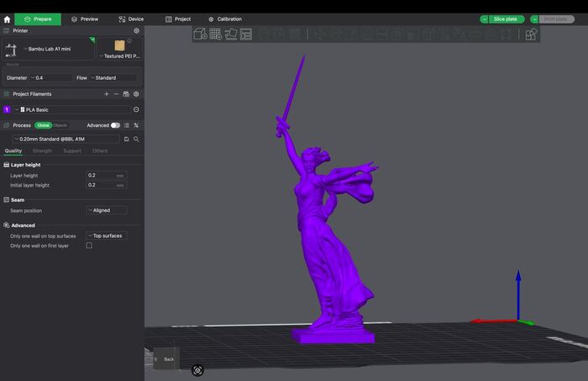Viewport: 588px width, 381px height.
Task: Open the Device tab
Action: pyautogui.click(x=131, y=19)
